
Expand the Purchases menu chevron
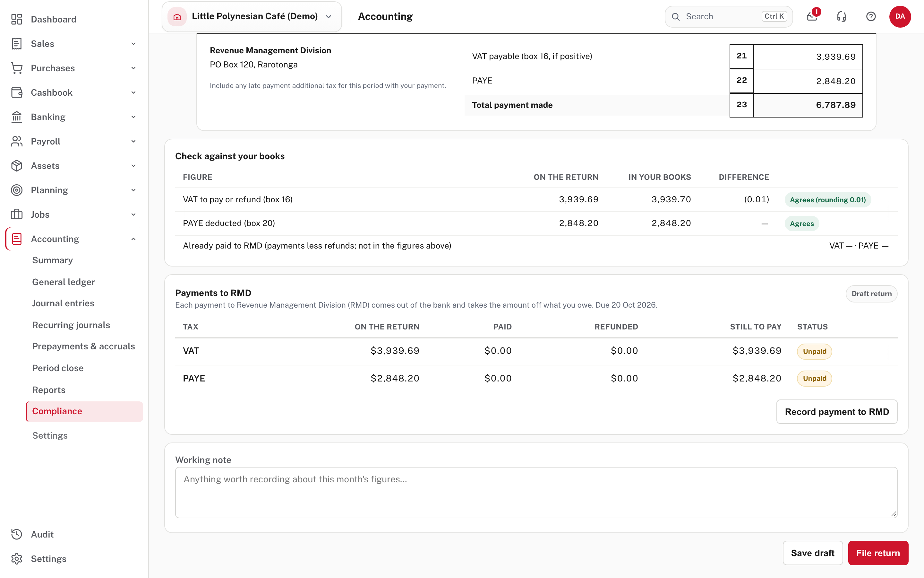point(133,68)
